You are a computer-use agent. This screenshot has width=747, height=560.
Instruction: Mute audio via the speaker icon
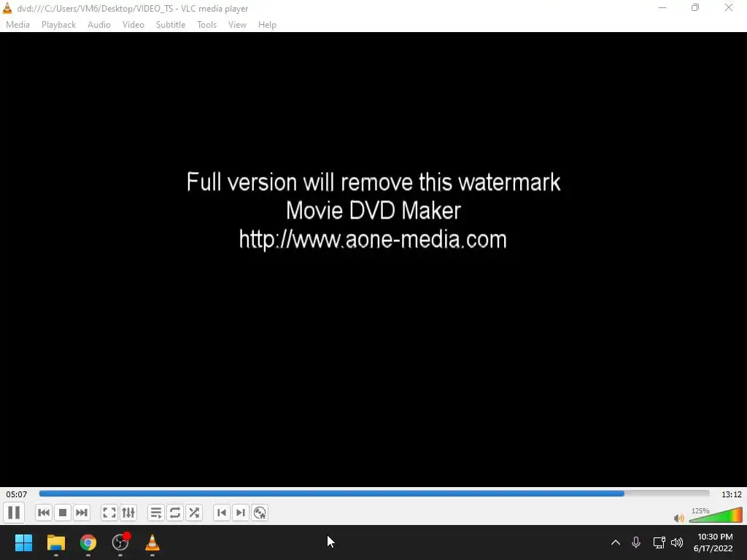(679, 518)
